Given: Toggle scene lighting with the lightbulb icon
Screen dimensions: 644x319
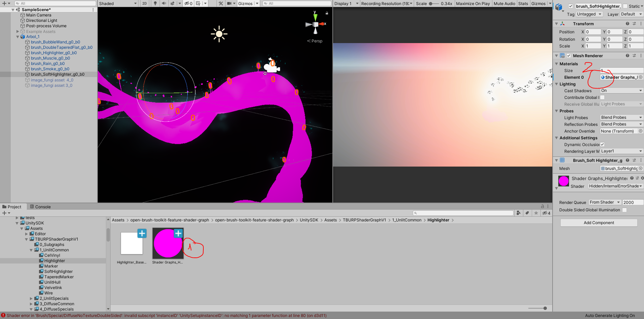Looking at the screenshot, I should [155, 3].
